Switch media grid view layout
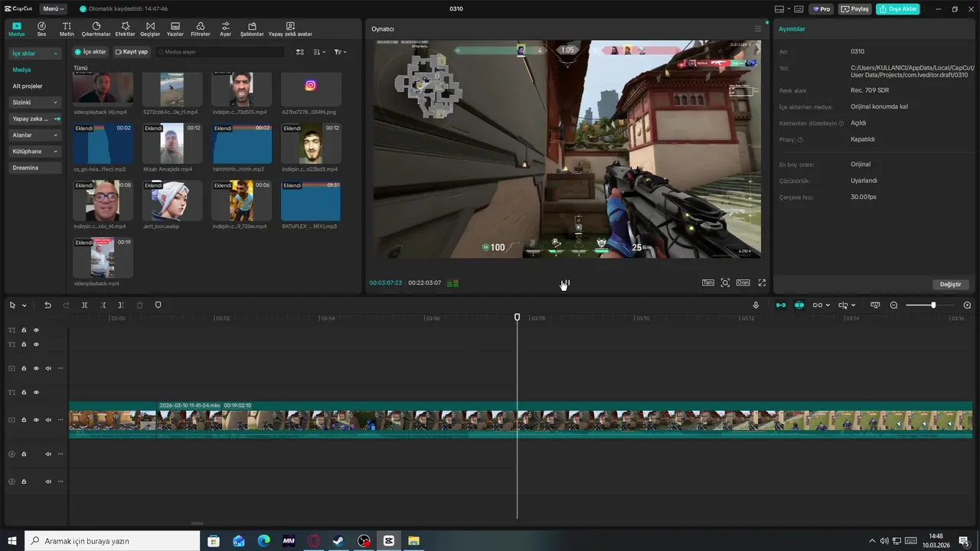The image size is (980, 551). 300,52
